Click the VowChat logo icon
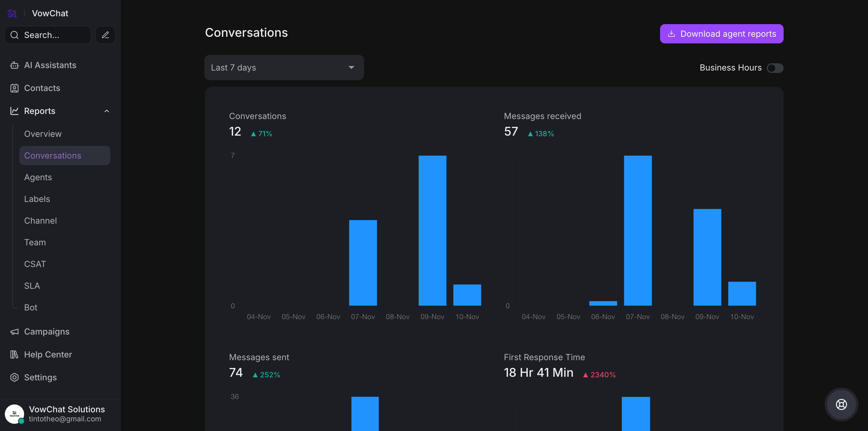Screen dimensions: 868x431 (x=12, y=14)
